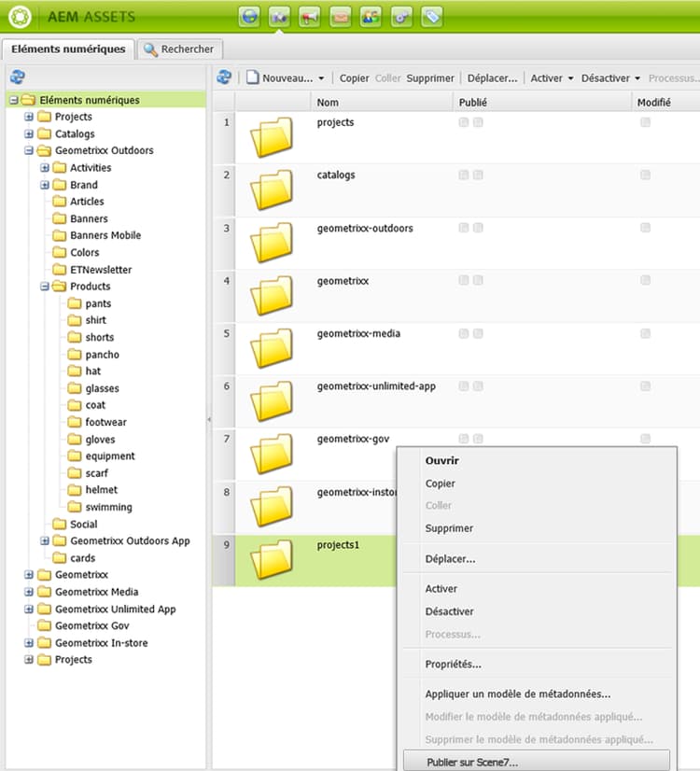Select the Social folder in tree

click(x=84, y=525)
